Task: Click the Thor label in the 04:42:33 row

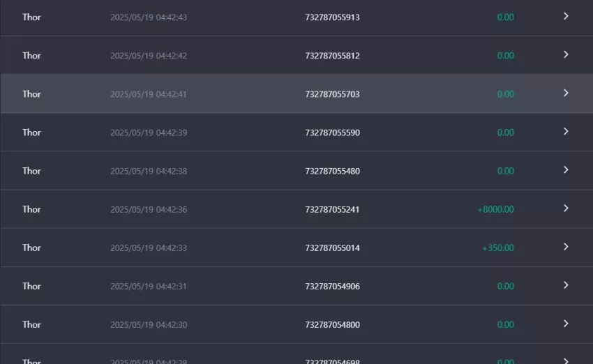Action: pos(31,248)
